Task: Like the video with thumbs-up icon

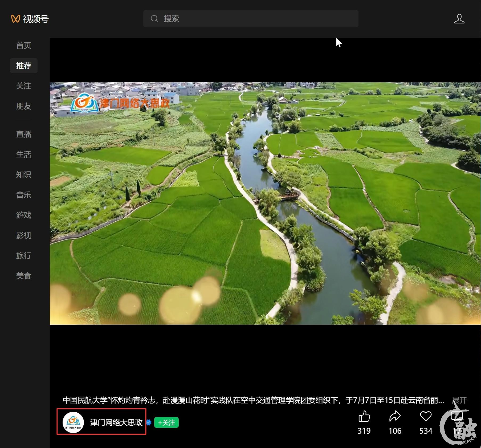Action: coord(364,416)
